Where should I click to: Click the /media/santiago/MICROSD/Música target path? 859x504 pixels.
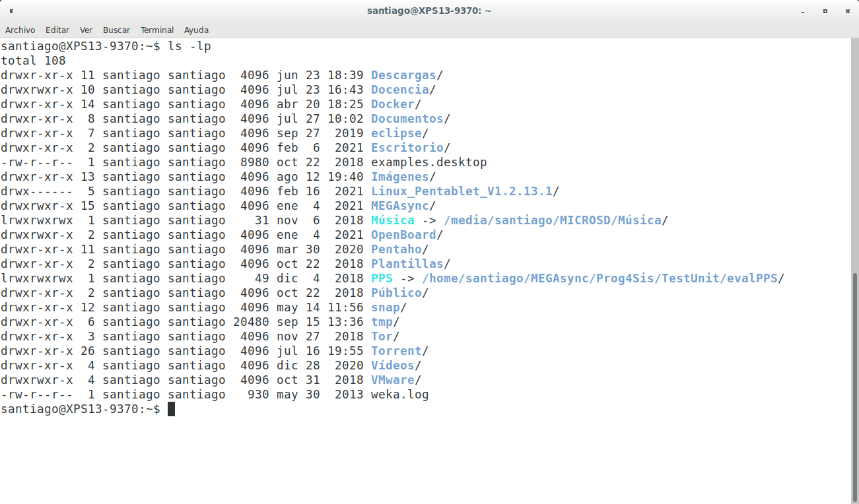(x=553, y=220)
